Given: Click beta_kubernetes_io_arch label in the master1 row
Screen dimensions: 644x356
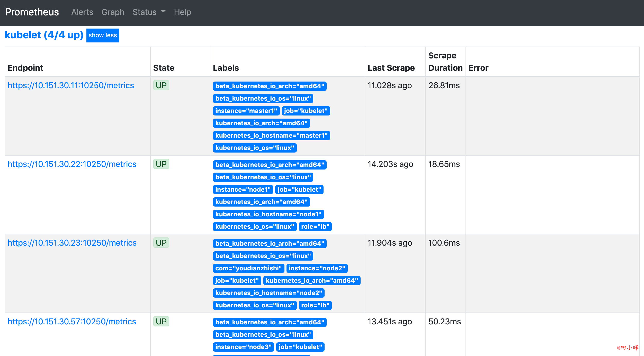Looking at the screenshot, I should 270,86.
